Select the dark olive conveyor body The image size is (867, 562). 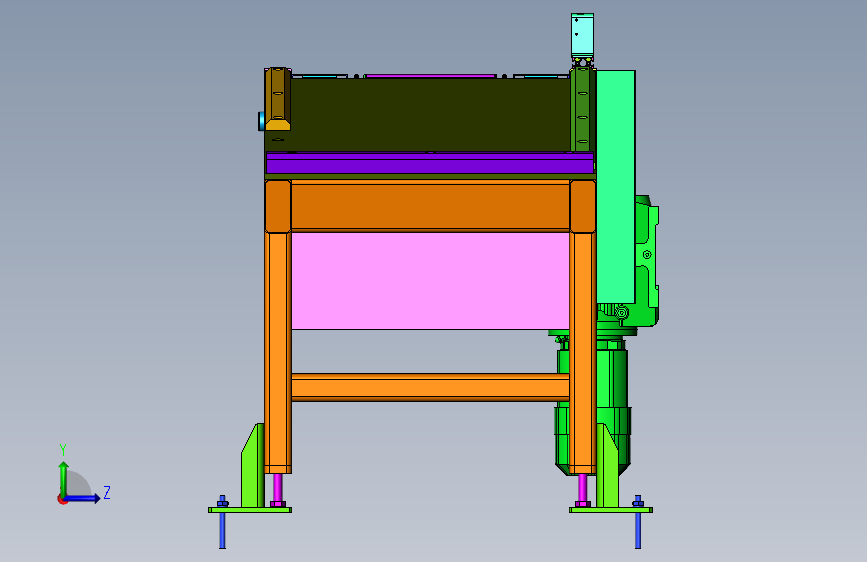430,115
